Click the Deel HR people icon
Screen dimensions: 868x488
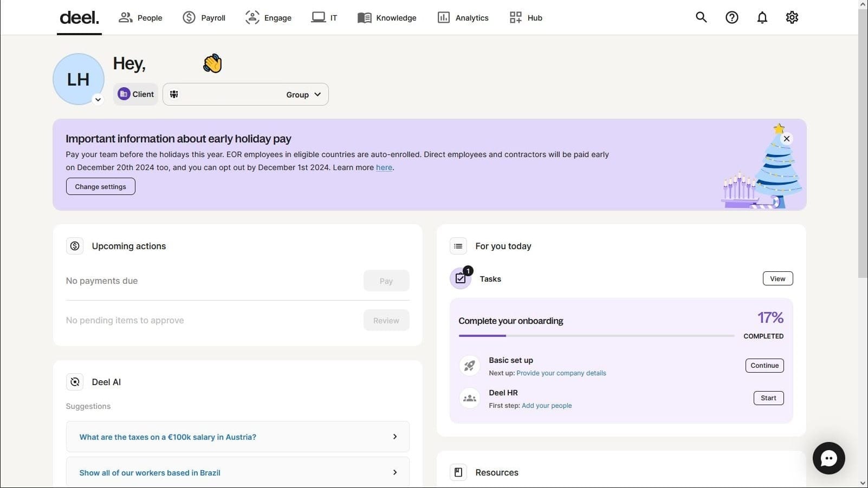pyautogui.click(x=470, y=398)
